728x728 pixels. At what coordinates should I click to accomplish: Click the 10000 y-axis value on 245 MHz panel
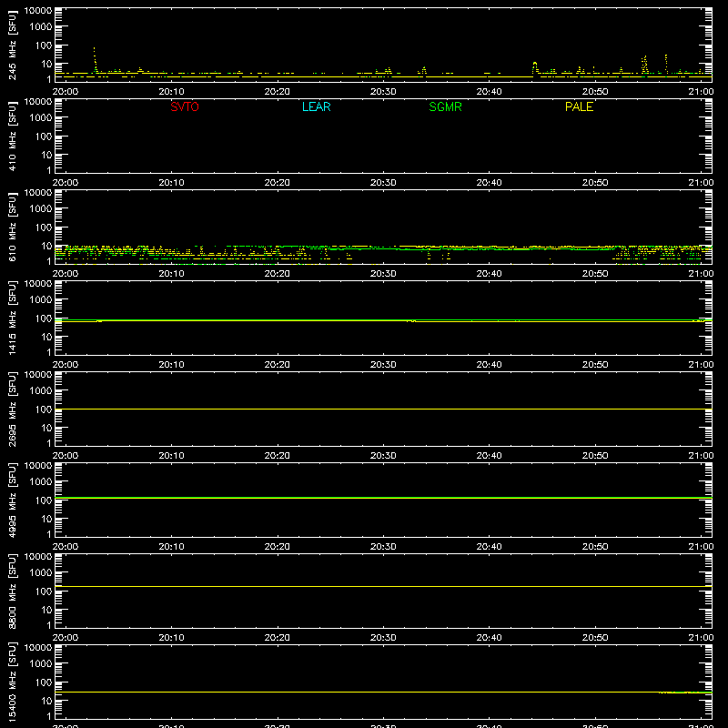(38, 11)
